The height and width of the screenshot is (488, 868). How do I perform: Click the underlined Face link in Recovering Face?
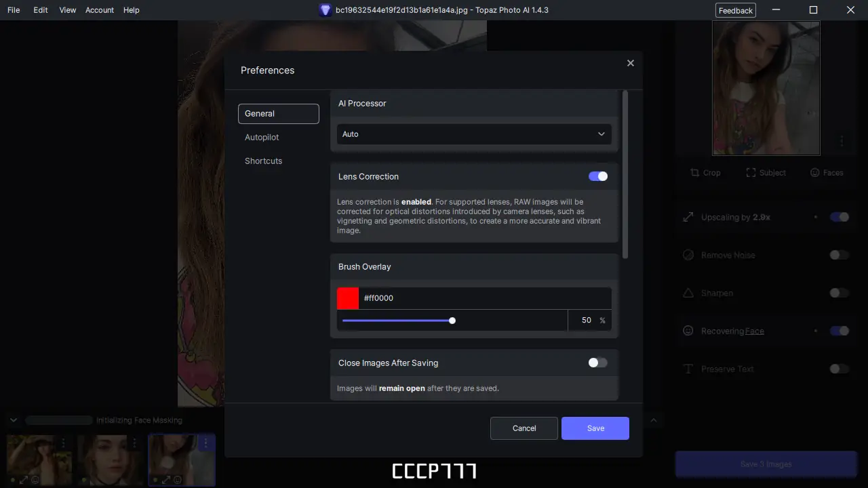(x=755, y=331)
